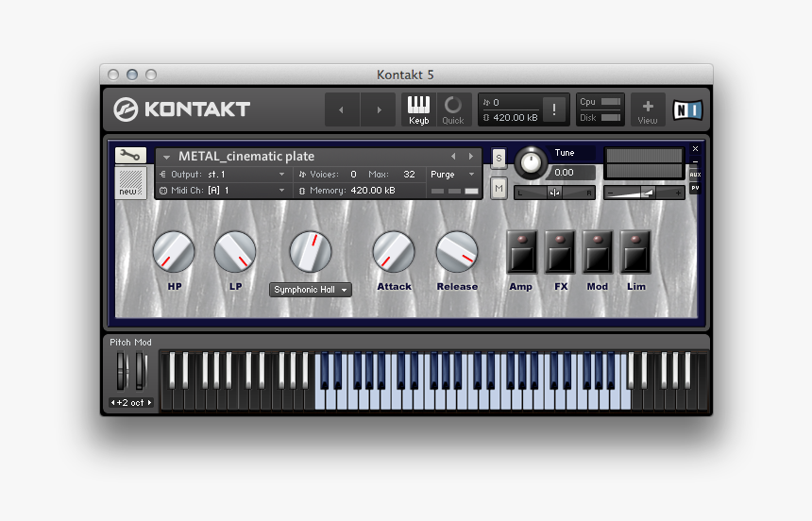Screen dimensions: 812x521
Task: Toggle the Mod switch
Action: [x=598, y=252]
